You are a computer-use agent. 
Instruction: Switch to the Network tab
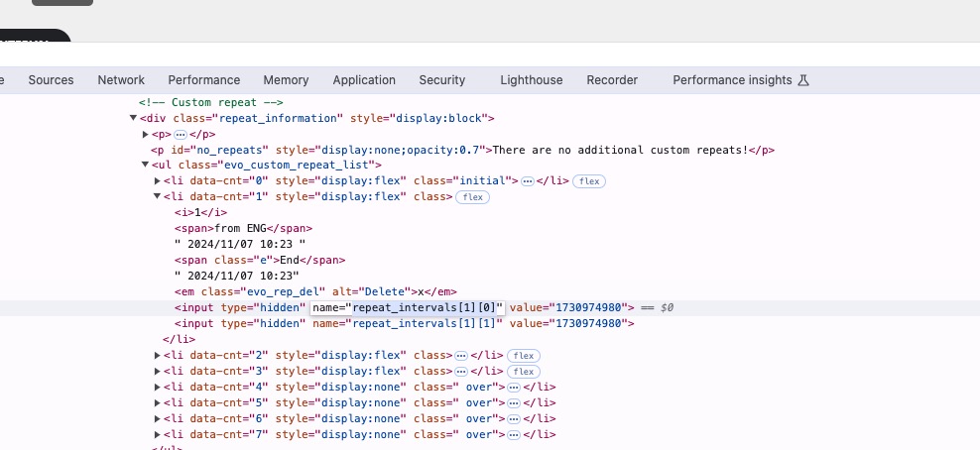click(121, 80)
